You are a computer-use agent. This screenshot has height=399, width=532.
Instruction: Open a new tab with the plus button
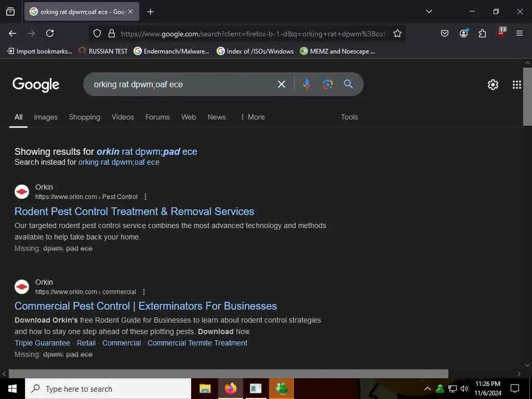pos(150,12)
